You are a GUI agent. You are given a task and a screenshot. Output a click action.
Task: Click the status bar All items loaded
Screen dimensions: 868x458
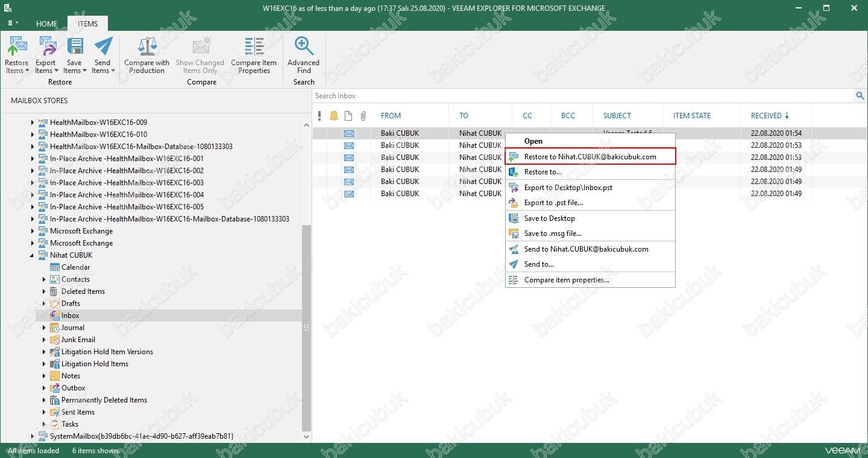[x=34, y=451]
